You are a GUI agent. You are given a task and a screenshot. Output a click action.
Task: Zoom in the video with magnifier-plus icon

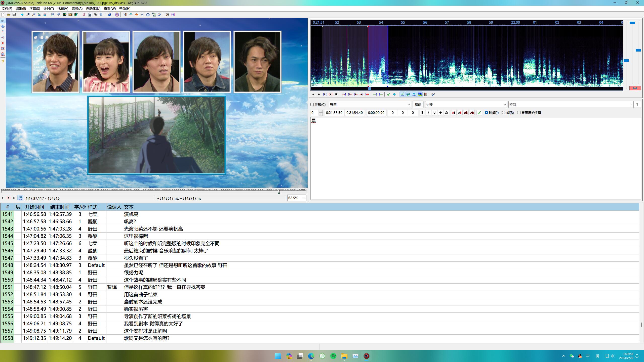click(28, 15)
